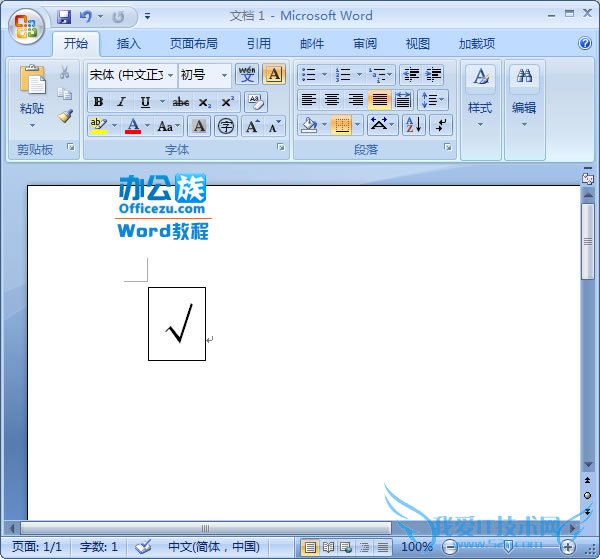Cut selection with the scissors icon
The width and height of the screenshot is (600, 559).
(x=64, y=72)
